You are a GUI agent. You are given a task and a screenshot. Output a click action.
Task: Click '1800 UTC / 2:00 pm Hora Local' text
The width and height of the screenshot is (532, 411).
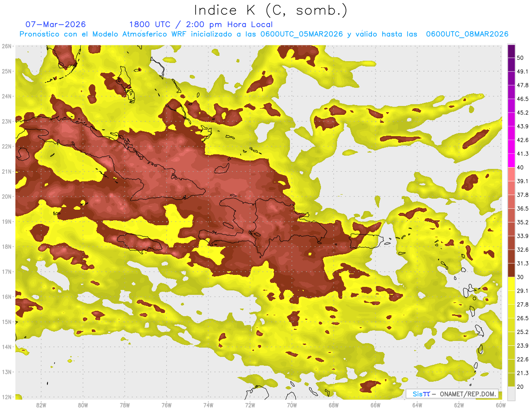(201, 24)
